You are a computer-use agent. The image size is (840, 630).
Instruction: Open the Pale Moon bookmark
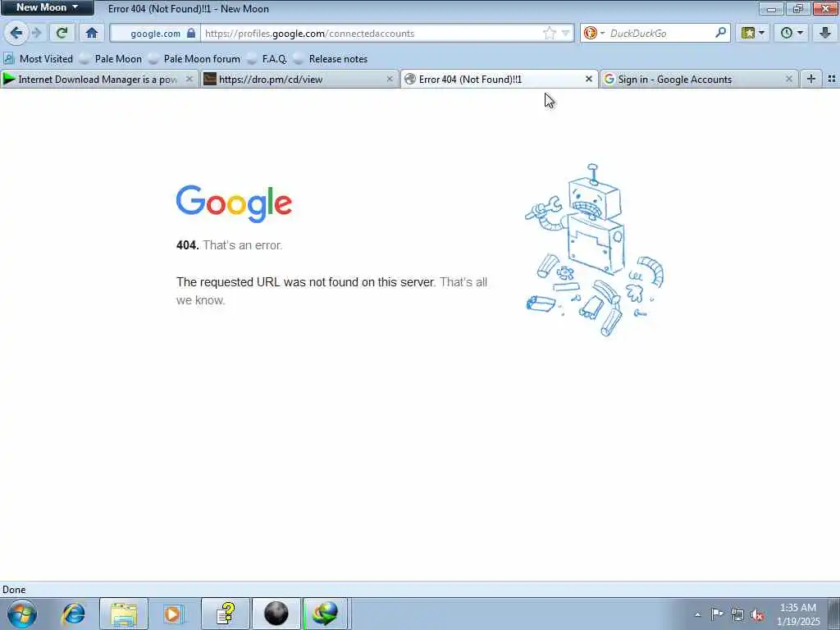click(x=111, y=59)
